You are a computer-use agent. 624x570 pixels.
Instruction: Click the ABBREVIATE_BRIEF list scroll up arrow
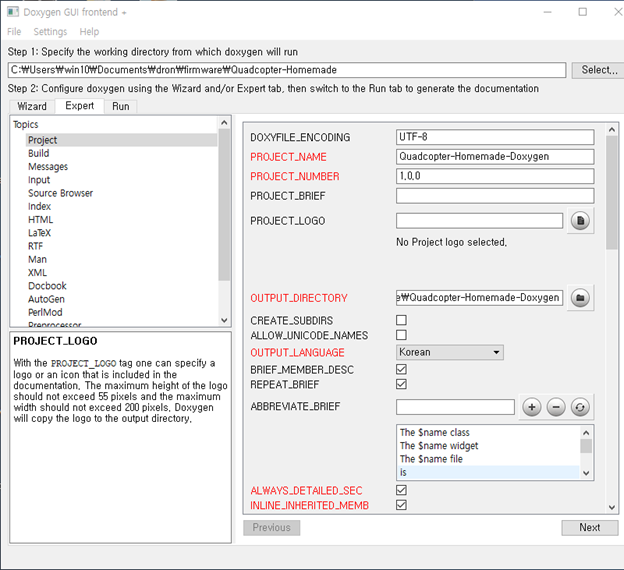tap(586, 433)
